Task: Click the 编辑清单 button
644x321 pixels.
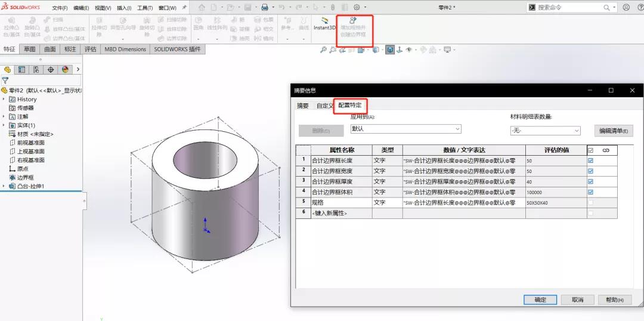Action: click(x=613, y=131)
